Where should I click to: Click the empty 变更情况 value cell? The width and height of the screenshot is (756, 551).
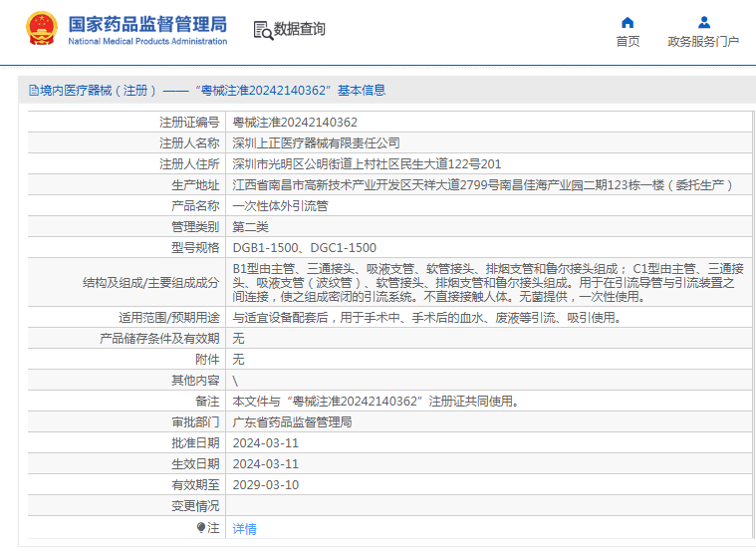click(488, 505)
